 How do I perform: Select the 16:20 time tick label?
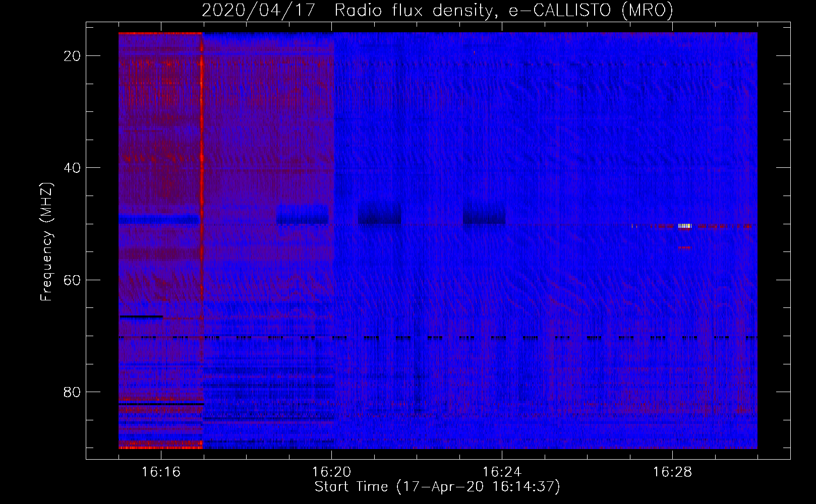pyautogui.click(x=331, y=472)
